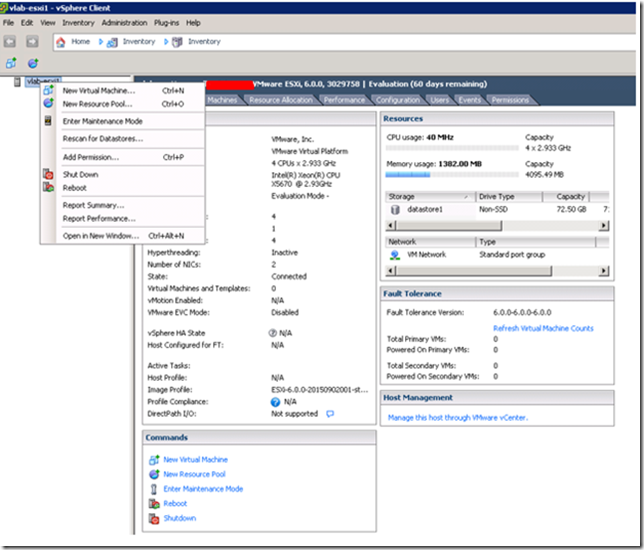Click the New Virtual Machine icon in context menu
Screen dimensions: 644x550
48,90
